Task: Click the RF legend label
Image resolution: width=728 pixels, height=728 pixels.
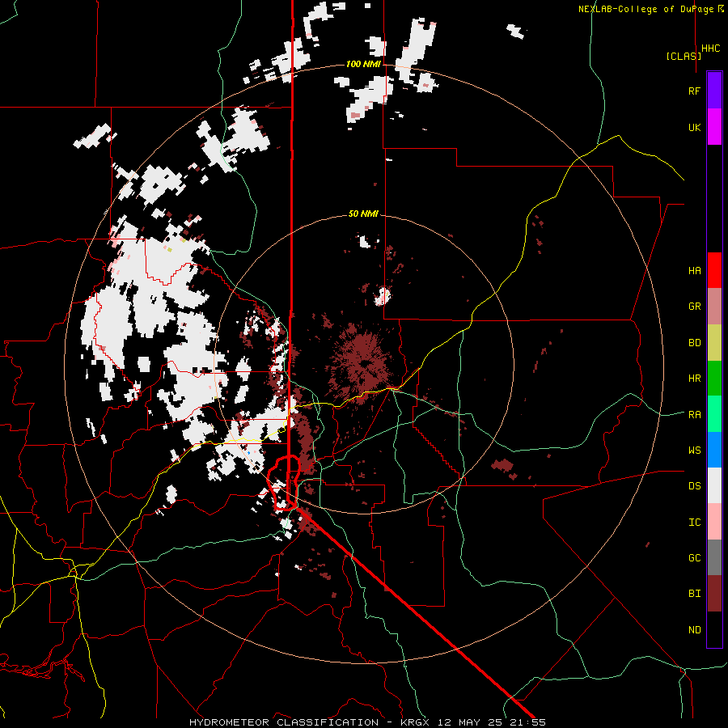Action: click(x=694, y=91)
